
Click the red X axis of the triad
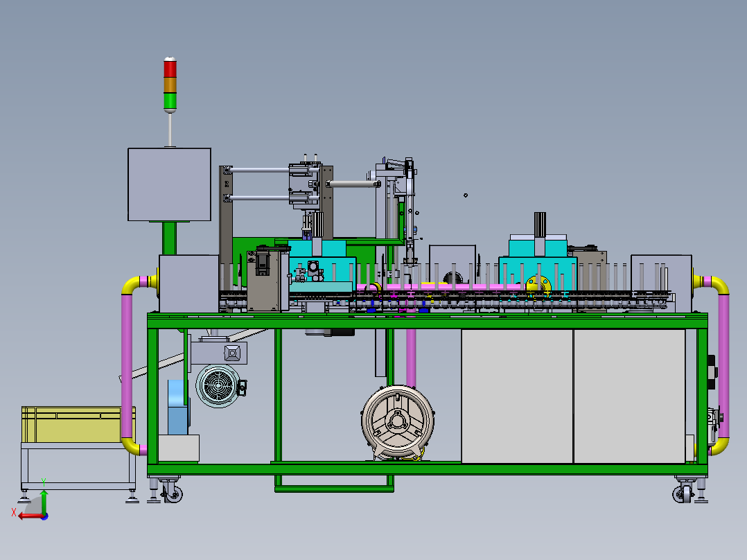pos(30,516)
